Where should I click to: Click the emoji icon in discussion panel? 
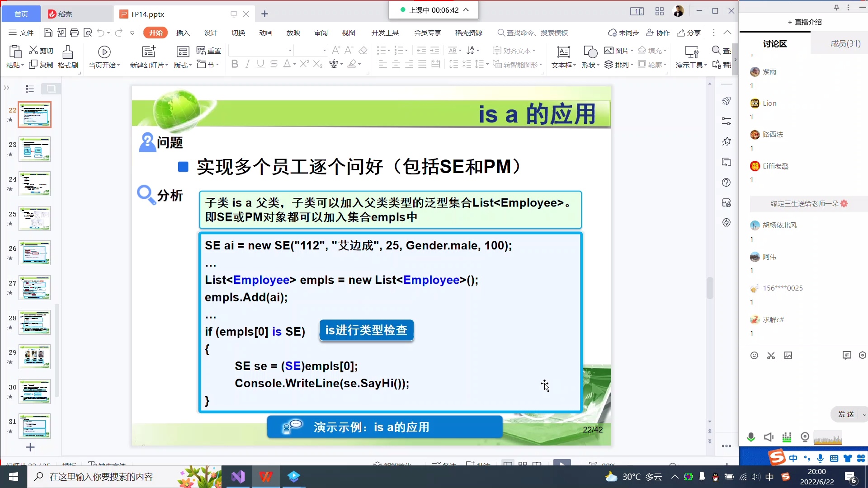(754, 356)
